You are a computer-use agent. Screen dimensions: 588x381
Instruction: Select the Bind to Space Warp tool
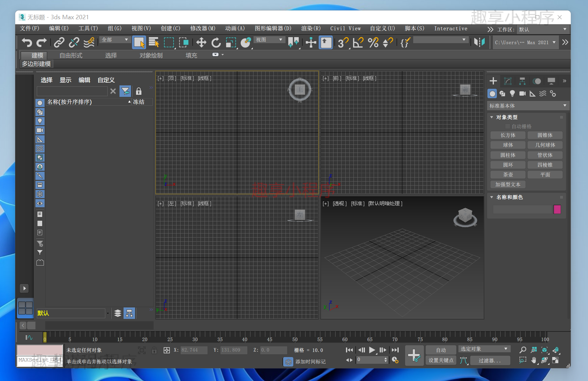[x=89, y=43]
